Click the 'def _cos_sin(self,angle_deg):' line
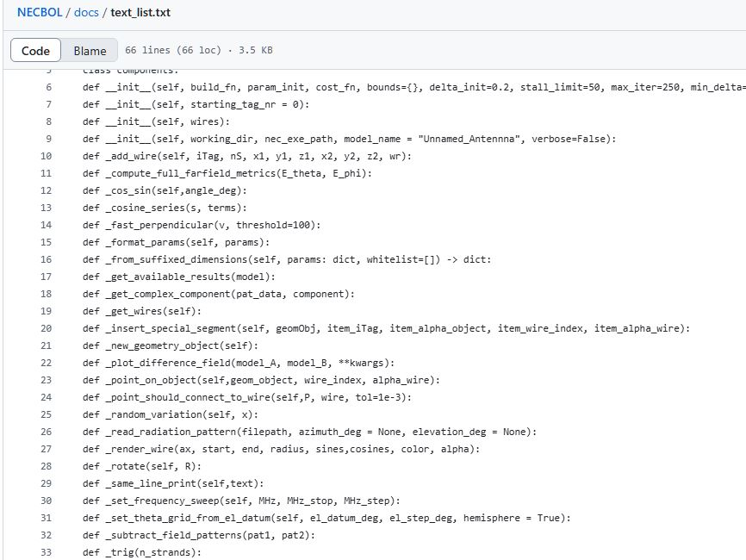The image size is (746, 560). coord(165,190)
